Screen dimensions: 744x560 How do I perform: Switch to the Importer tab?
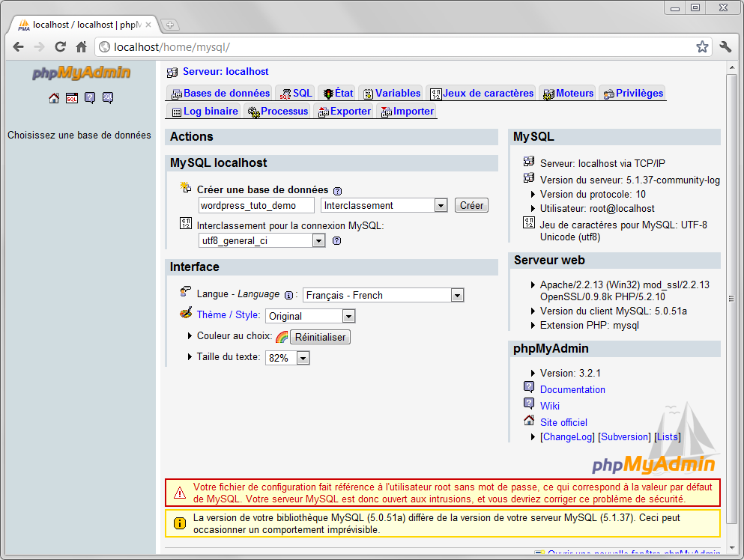[408, 112]
